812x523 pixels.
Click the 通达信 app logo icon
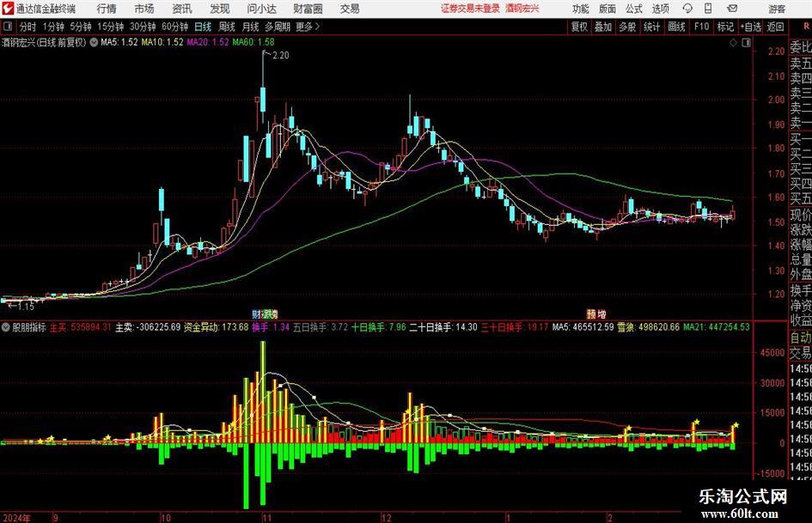click(x=8, y=9)
